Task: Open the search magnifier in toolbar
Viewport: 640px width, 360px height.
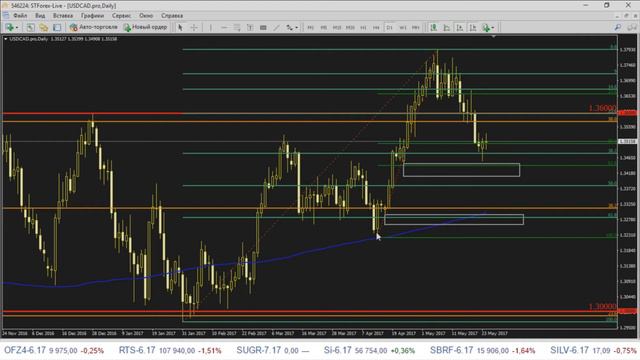Action: (x=618, y=27)
